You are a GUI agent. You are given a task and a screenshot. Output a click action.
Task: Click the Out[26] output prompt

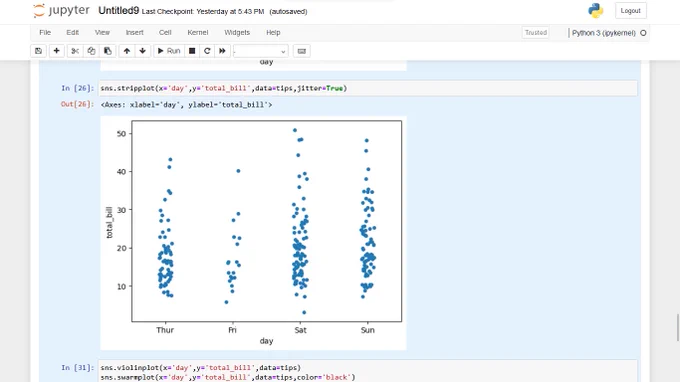pos(77,104)
